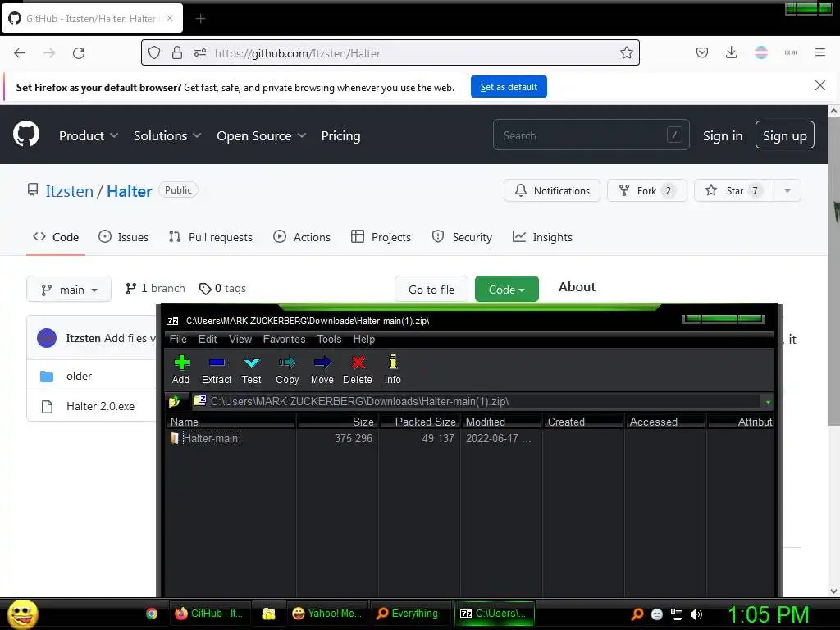Viewport: 840px width, 630px height.
Task: Open Firefox application menu
Action: (820, 52)
